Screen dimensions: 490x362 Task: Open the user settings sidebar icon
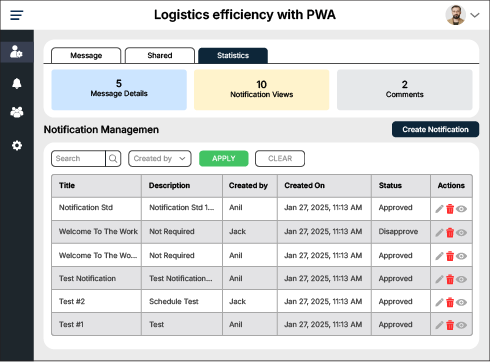(17, 52)
